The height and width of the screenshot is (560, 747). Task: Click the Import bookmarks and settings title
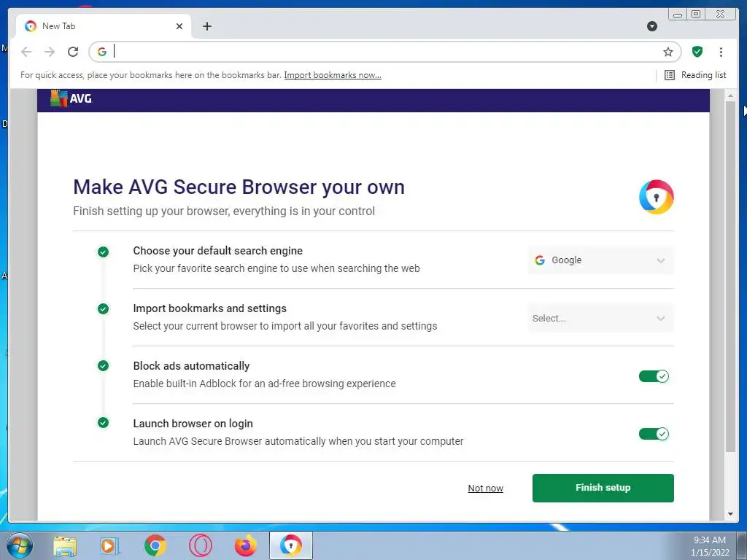[209, 308]
